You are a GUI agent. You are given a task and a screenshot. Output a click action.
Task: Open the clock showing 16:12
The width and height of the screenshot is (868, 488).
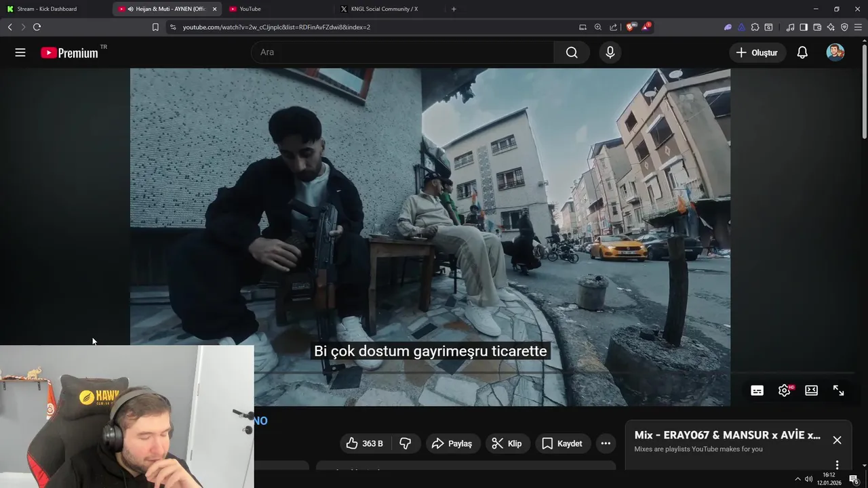point(829,479)
